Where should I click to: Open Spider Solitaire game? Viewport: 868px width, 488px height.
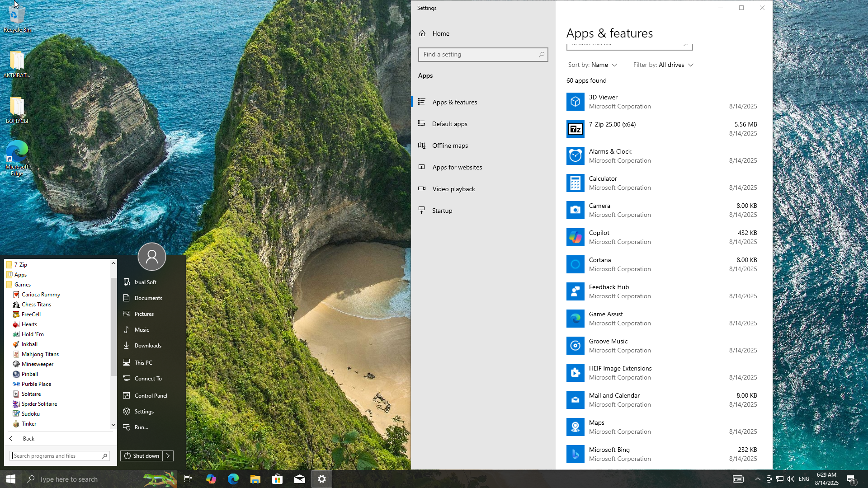click(39, 404)
